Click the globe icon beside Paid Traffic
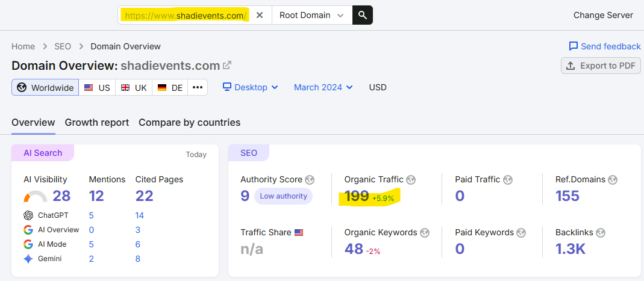This screenshot has width=644, height=281. tap(508, 180)
